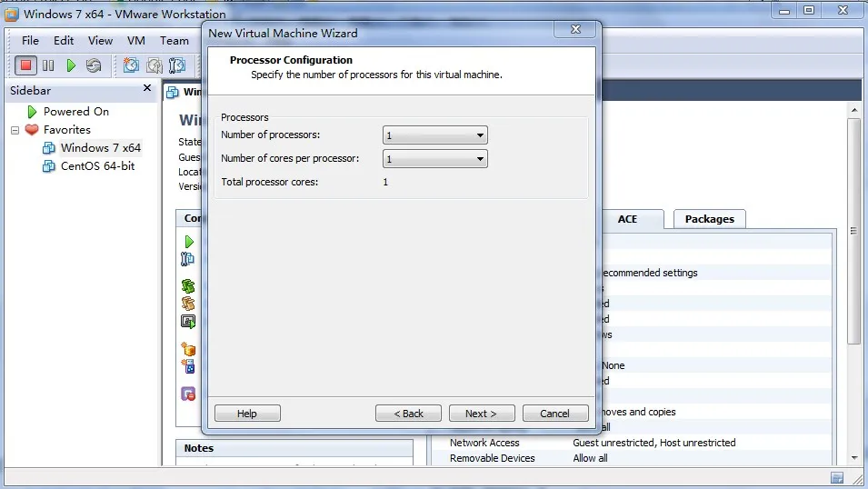868x489 pixels.
Task: Select the Powered On sidebar item
Action: (x=76, y=111)
